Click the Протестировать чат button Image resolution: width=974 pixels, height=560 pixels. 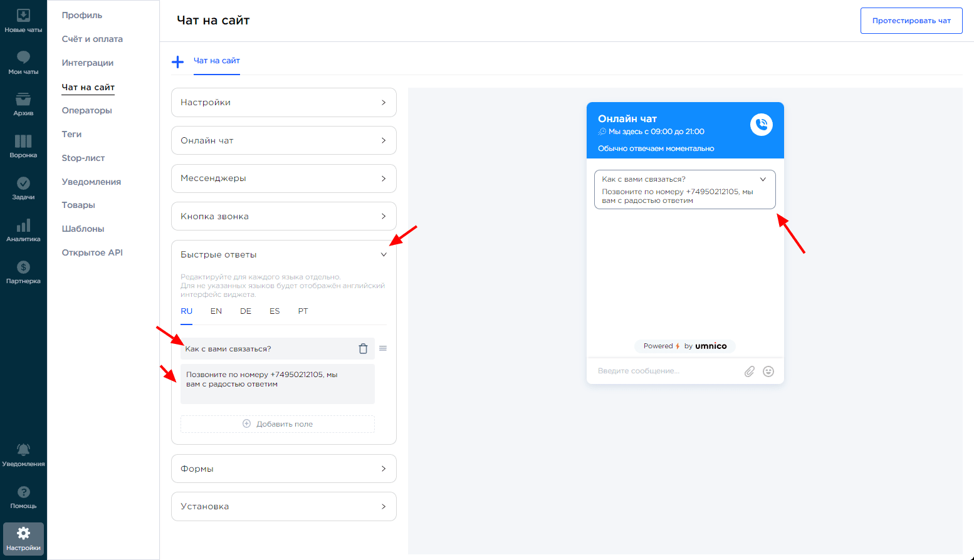pyautogui.click(x=911, y=21)
